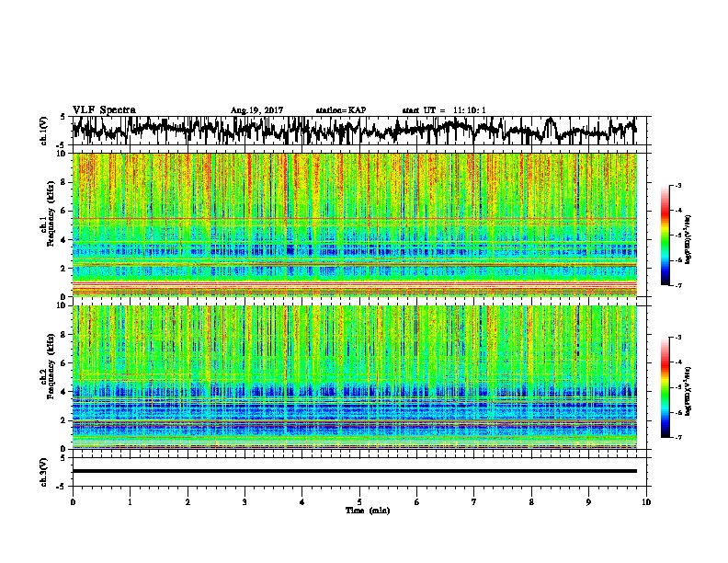The height and width of the screenshot is (563, 728).
Task: Click the "Time (min)" axis label
Action: pos(368,511)
